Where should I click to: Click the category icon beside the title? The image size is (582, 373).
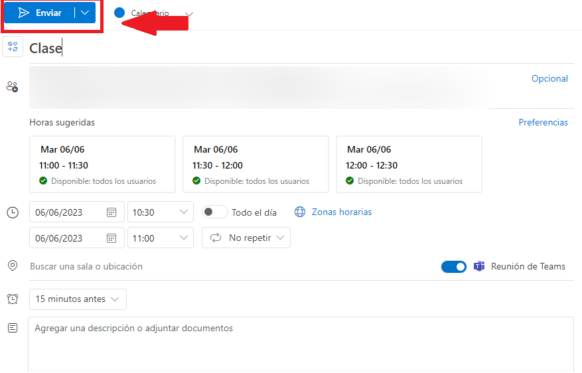coord(13,47)
